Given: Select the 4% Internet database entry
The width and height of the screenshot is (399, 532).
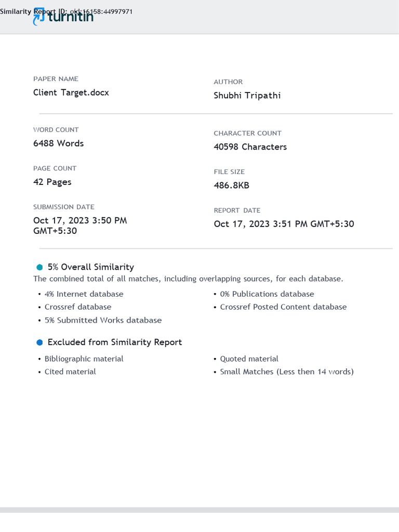Looking at the screenshot, I should [84, 294].
